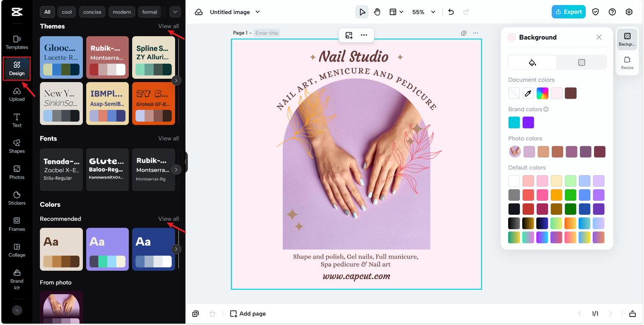Open the Photos sidebar panel
The image size is (644, 325).
[x=17, y=173]
